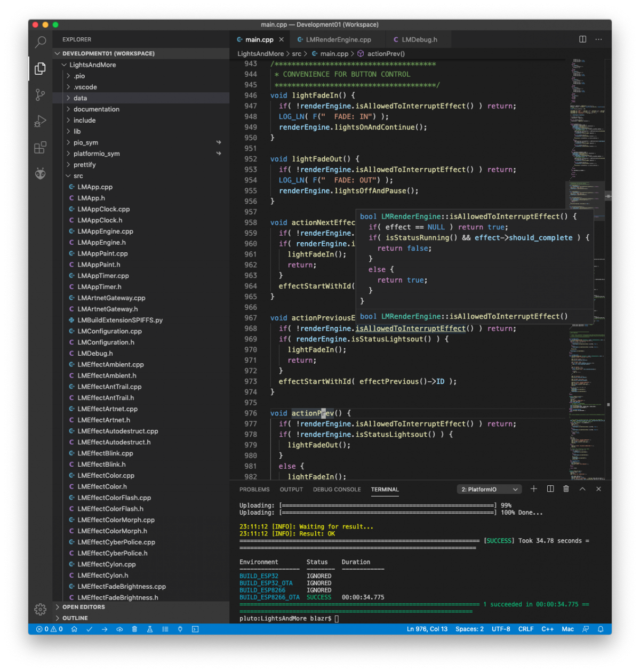Open the Run and Debug view
640x672 pixels.
coord(41,122)
